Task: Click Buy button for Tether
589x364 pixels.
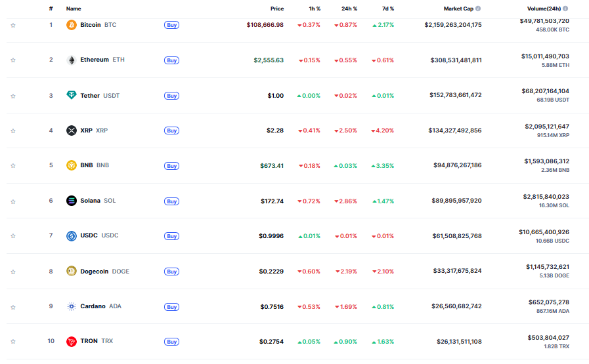Action: coord(171,96)
